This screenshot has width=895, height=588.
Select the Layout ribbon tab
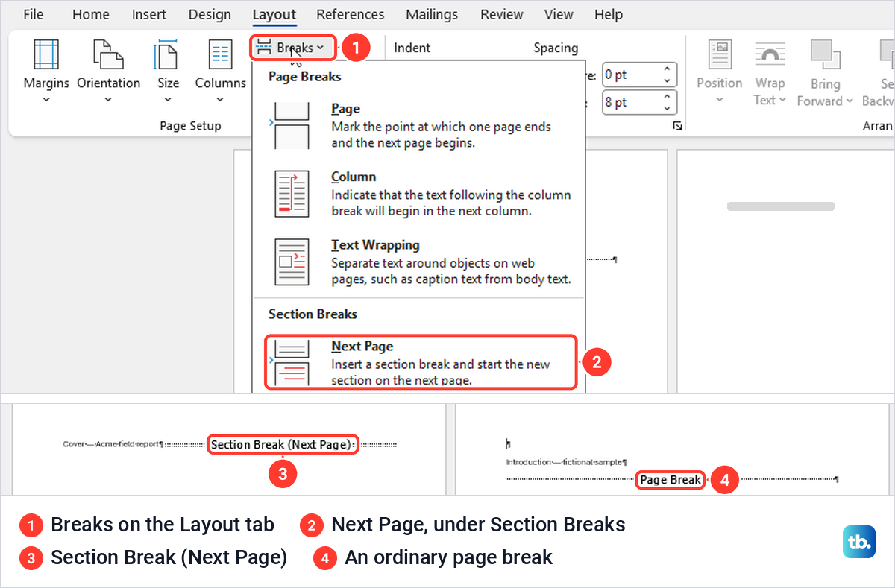click(x=274, y=14)
